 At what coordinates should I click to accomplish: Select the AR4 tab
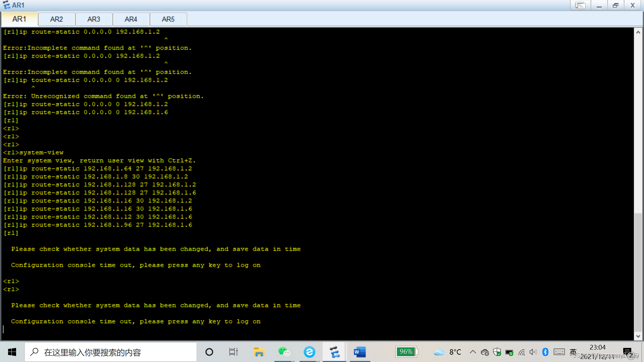(x=131, y=19)
